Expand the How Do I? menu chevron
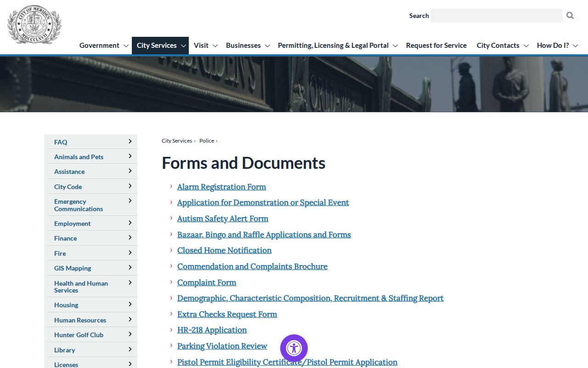This screenshot has height=368, width=588. pyautogui.click(x=575, y=46)
